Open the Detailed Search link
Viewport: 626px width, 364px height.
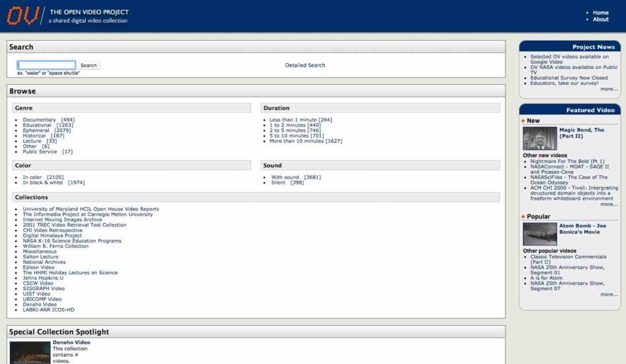(305, 65)
